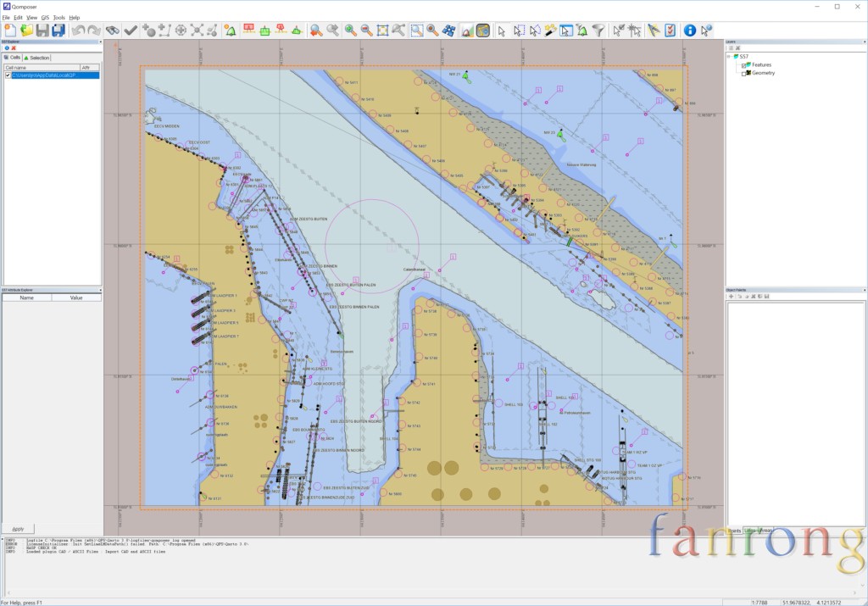Click the plus icon in Object Palette toolbar

[x=732, y=297]
